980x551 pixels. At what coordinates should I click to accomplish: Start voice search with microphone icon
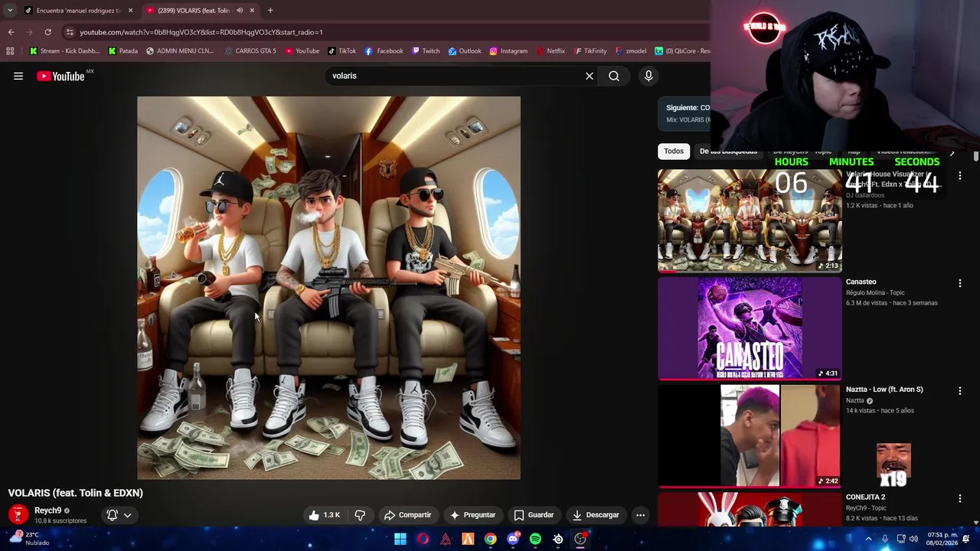click(648, 76)
